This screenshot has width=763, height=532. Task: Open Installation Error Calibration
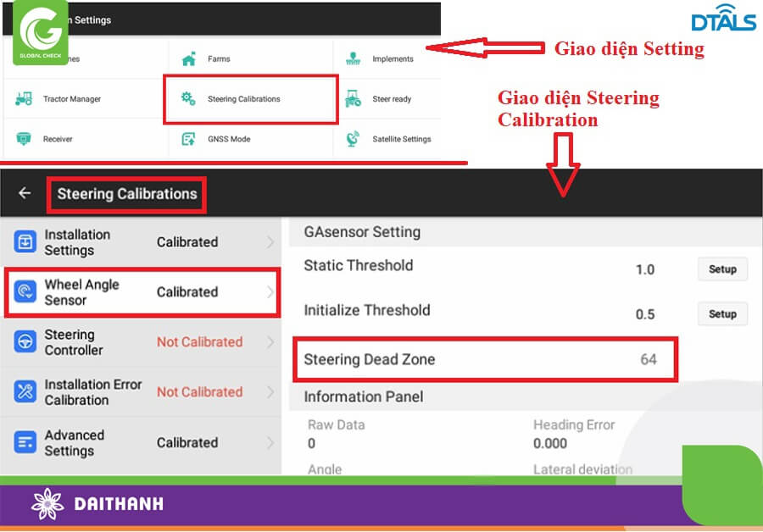[142, 392]
